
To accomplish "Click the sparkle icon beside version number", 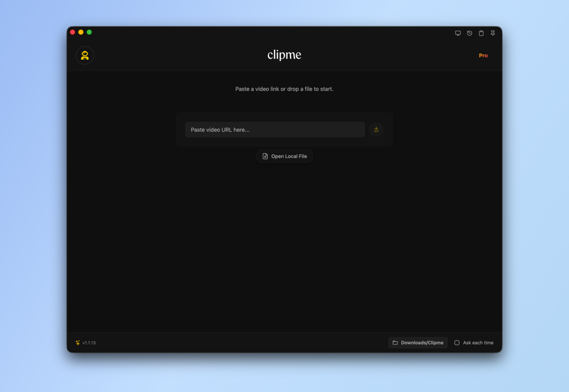I will coord(78,343).
